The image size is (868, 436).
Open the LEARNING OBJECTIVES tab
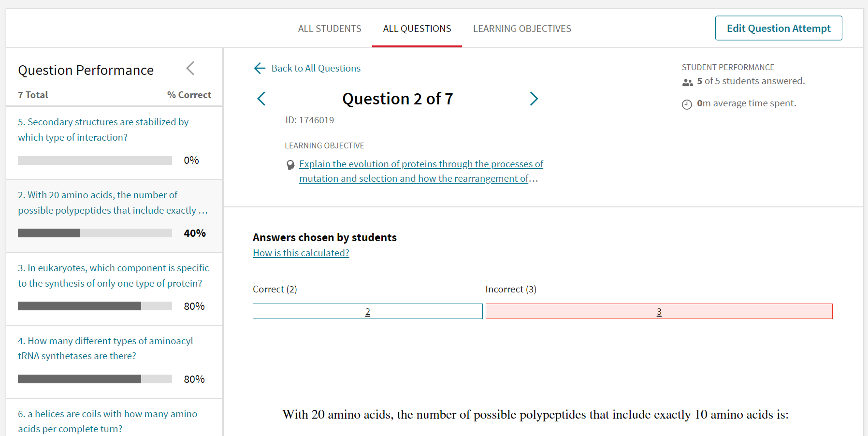(x=522, y=29)
